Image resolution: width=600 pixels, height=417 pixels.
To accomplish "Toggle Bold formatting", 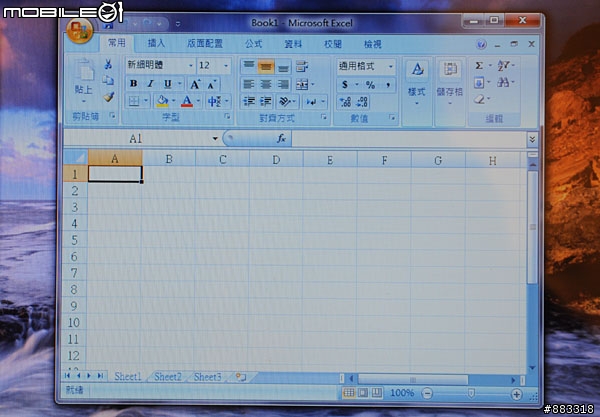I will point(134,83).
